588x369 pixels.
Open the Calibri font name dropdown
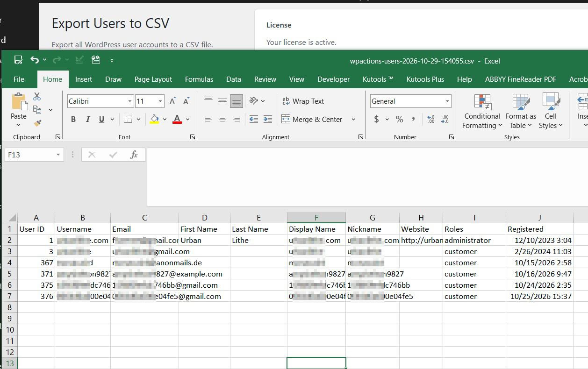(x=130, y=101)
